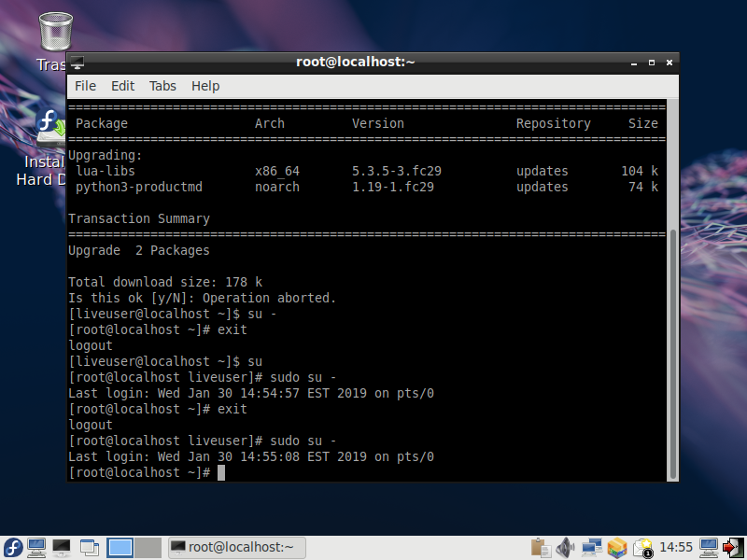This screenshot has height=560, width=747.
Task: Click the 'x86_64' architecture value
Action: click(277, 171)
